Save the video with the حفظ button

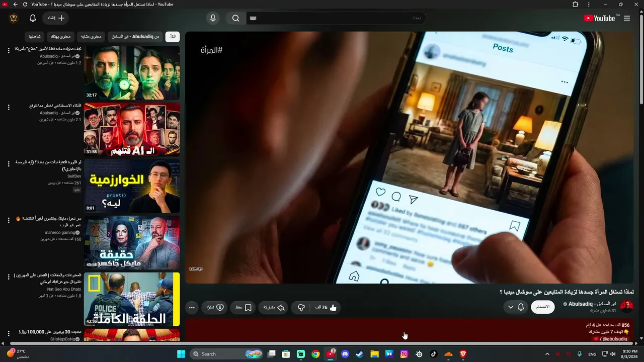(x=244, y=308)
